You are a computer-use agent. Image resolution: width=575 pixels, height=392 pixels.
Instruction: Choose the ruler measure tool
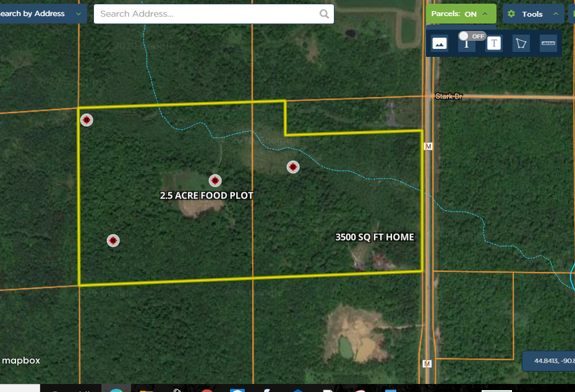[x=548, y=43]
